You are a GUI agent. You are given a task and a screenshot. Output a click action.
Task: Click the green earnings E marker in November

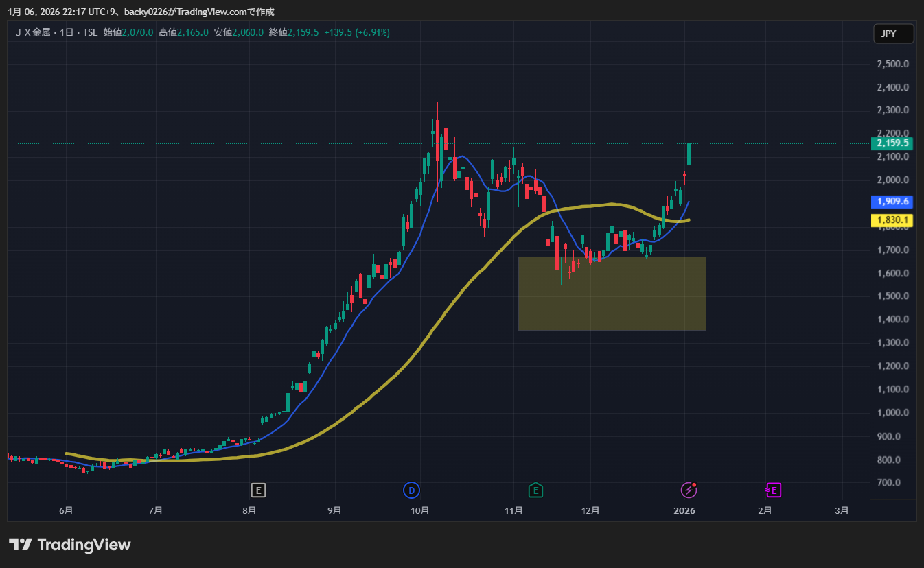pos(535,490)
